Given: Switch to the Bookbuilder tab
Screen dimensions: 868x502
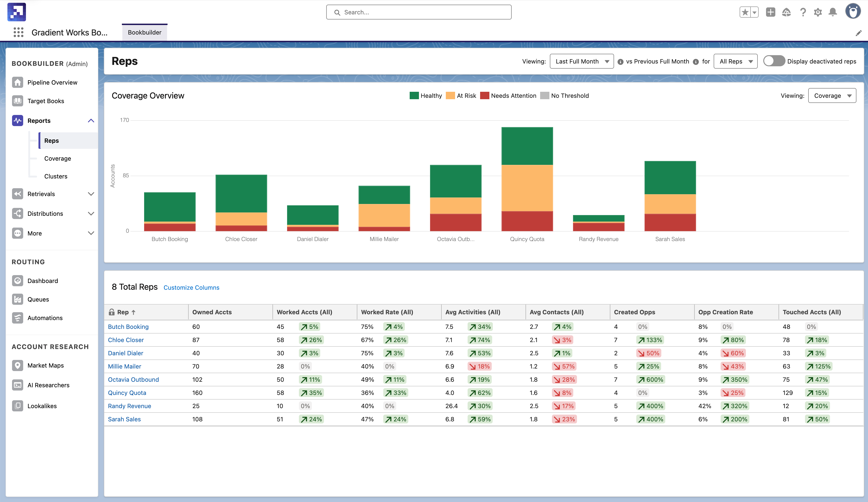Looking at the screenshot, I should 144,32.
